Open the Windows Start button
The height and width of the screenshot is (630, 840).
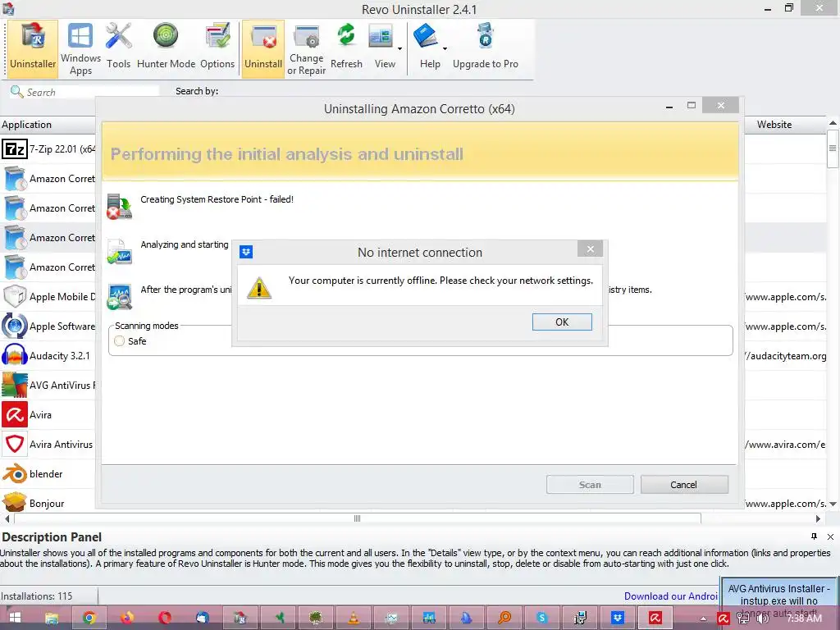pyautogui.click(x=15, y=618)
